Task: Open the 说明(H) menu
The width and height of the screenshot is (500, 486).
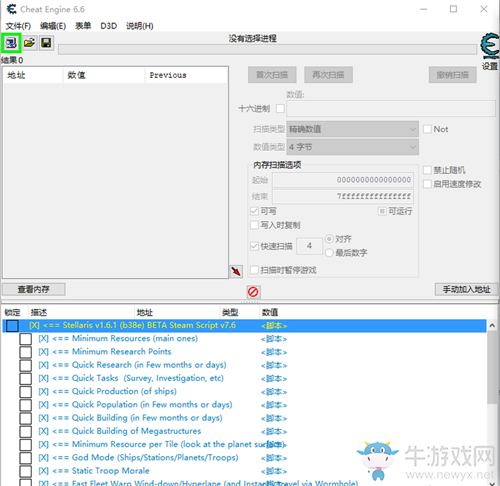Action: point(140,26)
